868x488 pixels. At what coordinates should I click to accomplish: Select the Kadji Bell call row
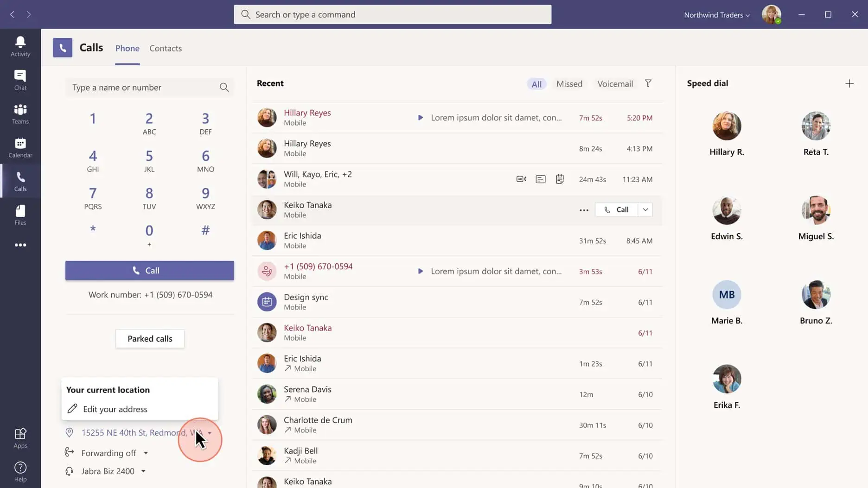[457, 456]
